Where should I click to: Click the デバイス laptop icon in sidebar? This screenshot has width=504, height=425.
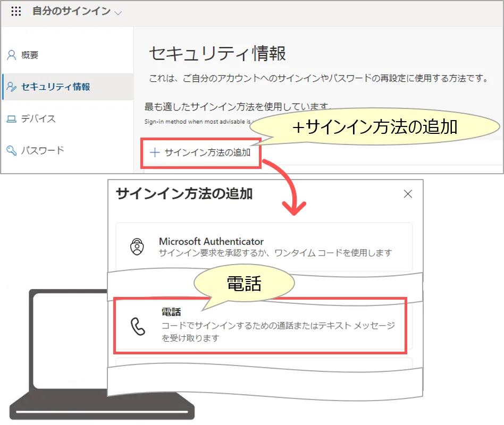(11, 119)
